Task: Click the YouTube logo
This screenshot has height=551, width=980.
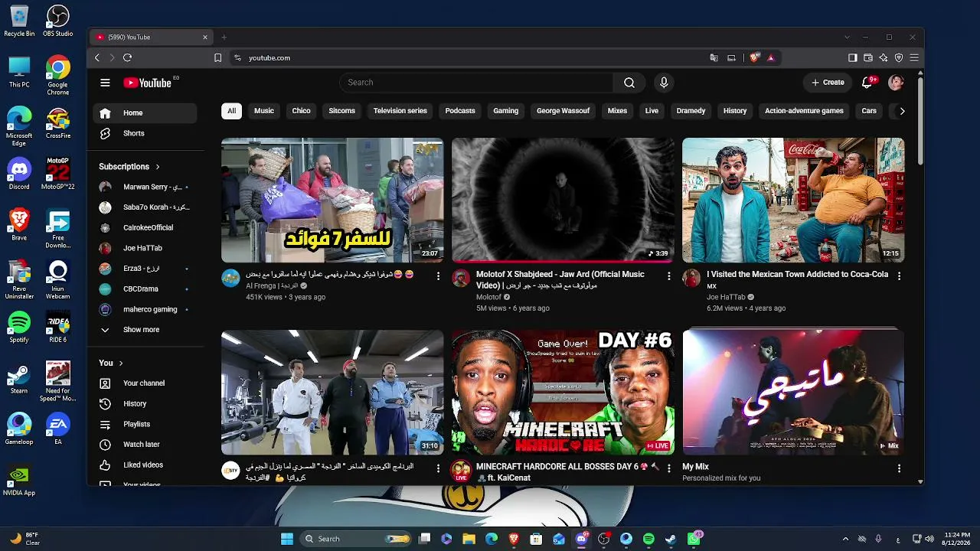Action: pos(147,83)
